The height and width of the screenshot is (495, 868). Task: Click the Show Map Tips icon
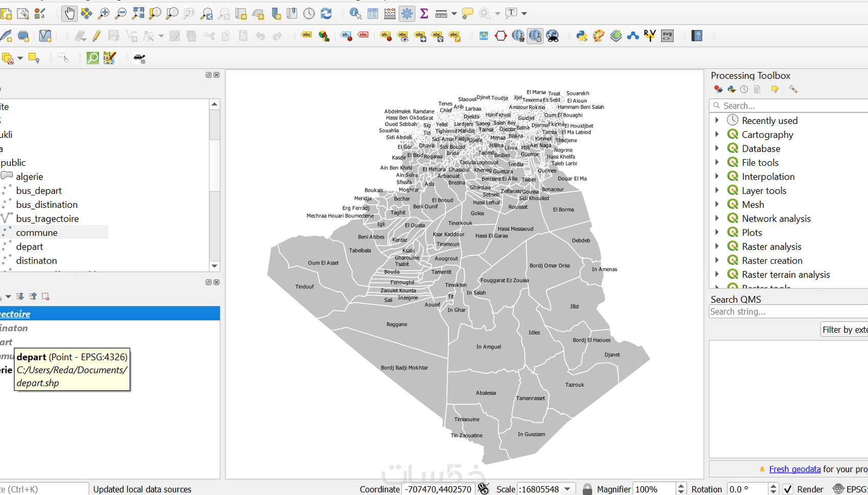[x=467, y=14]
